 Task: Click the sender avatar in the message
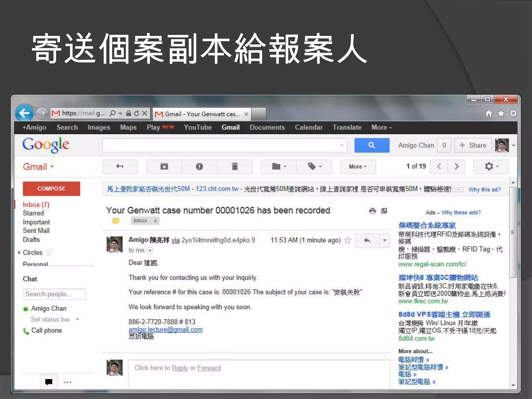[115, 244]
